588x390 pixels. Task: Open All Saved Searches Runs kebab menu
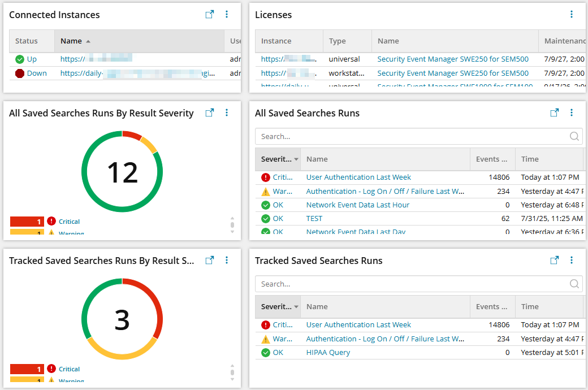click(572, 113)
